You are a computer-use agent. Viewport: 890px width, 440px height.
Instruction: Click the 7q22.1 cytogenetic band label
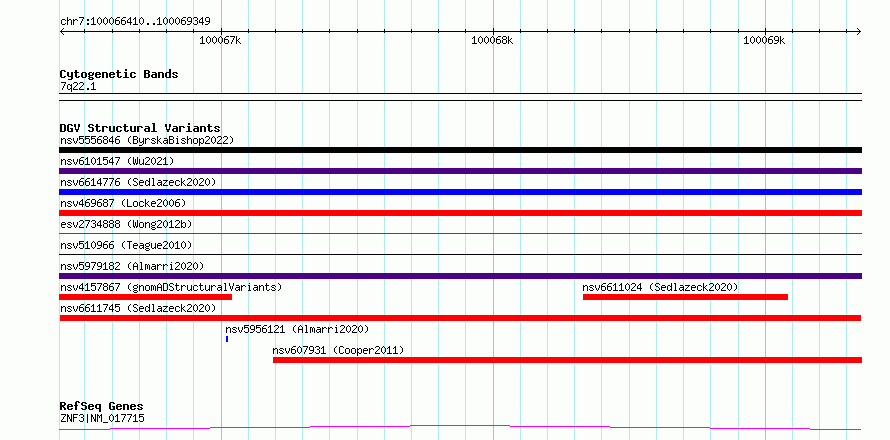click(78, 86)
